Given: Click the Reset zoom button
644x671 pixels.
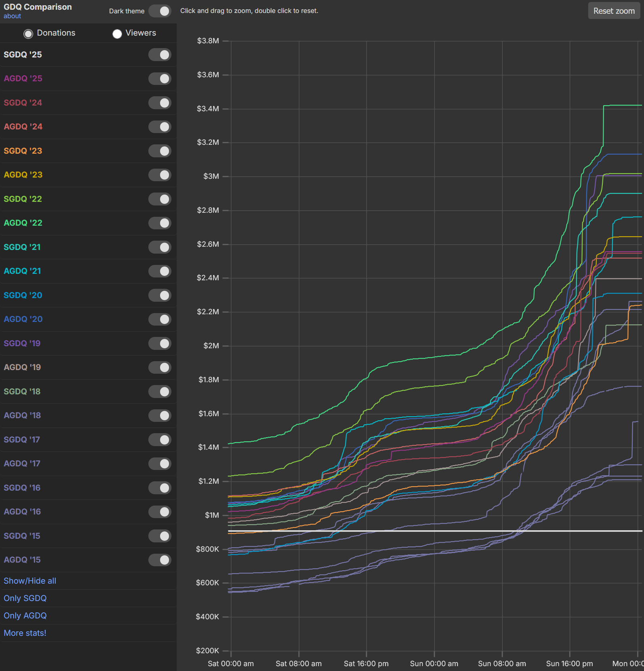Looking at the screenshot, I should (614, 11).
